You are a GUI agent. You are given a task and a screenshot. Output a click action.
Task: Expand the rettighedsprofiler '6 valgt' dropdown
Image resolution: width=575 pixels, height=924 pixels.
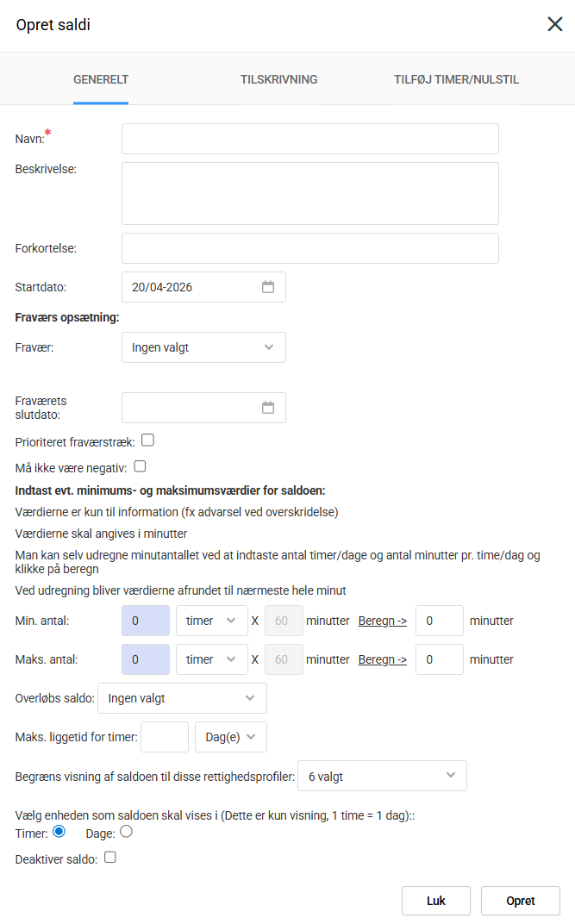point(382,776)
